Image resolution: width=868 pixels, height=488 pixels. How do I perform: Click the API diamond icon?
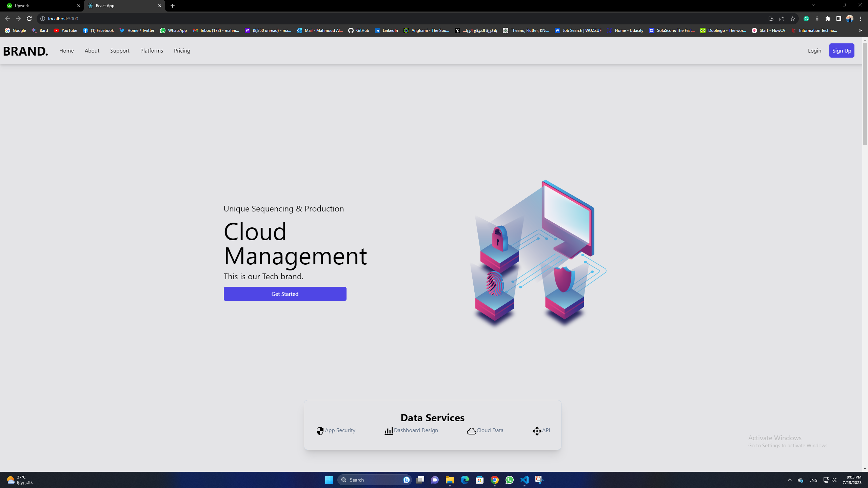coord(537,431)
